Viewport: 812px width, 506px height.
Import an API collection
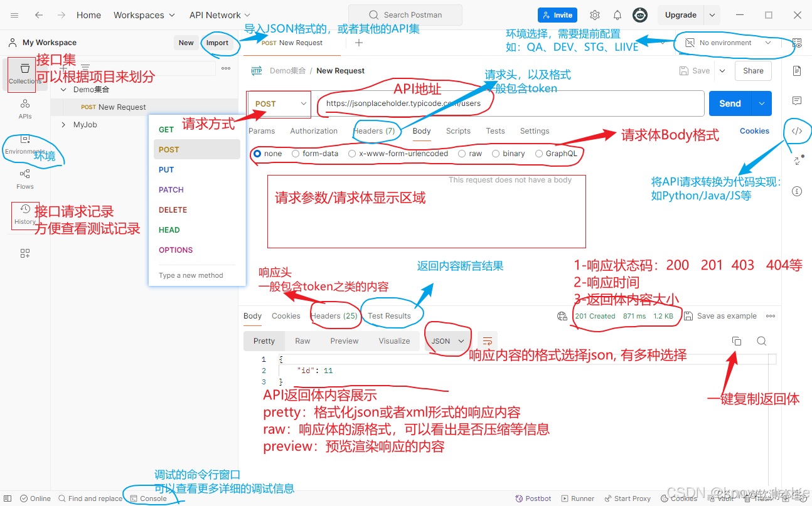click(217, 43)
